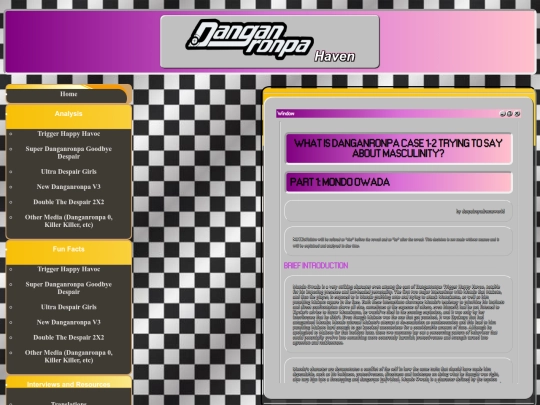Open Other Media link under Fun Facts
The width and height of the screenshot is (540, 405).
pos(69,356)
